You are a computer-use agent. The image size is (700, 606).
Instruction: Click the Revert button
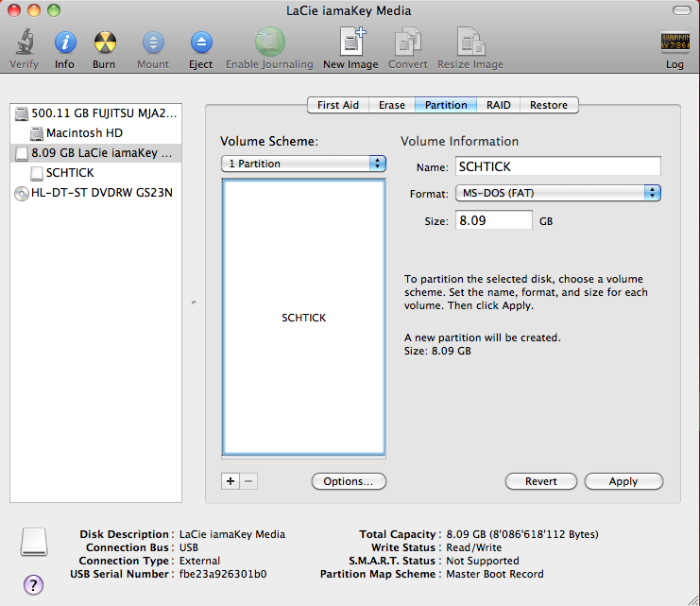coord(540,481)
